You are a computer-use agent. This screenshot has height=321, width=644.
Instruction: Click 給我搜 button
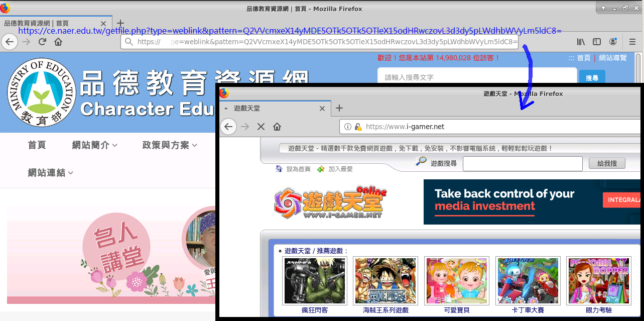(x=607, y=163)
